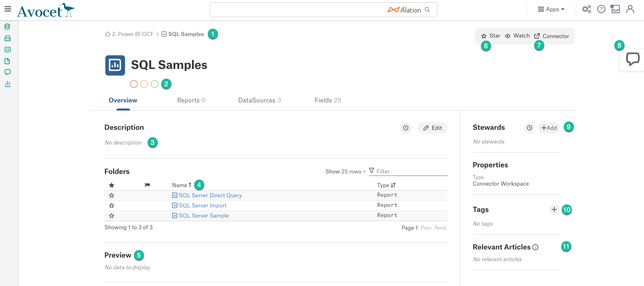Switch to the Reports tab
Viewport: 644px width, 286px height.
191,100
